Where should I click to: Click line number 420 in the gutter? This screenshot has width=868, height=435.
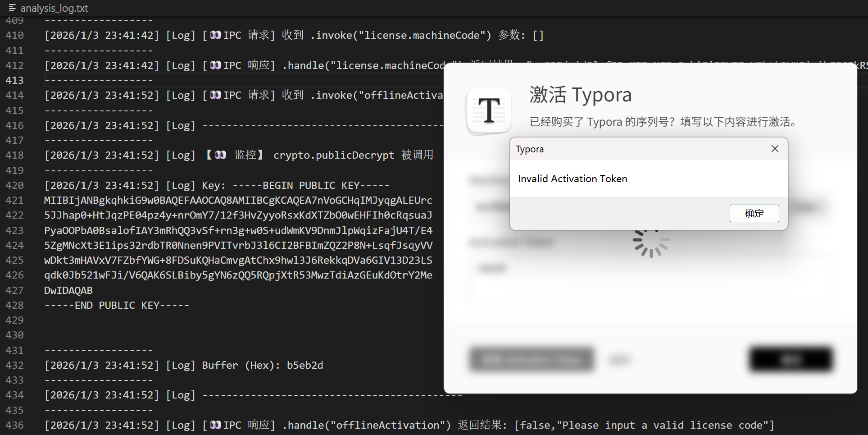coord(14,185)
